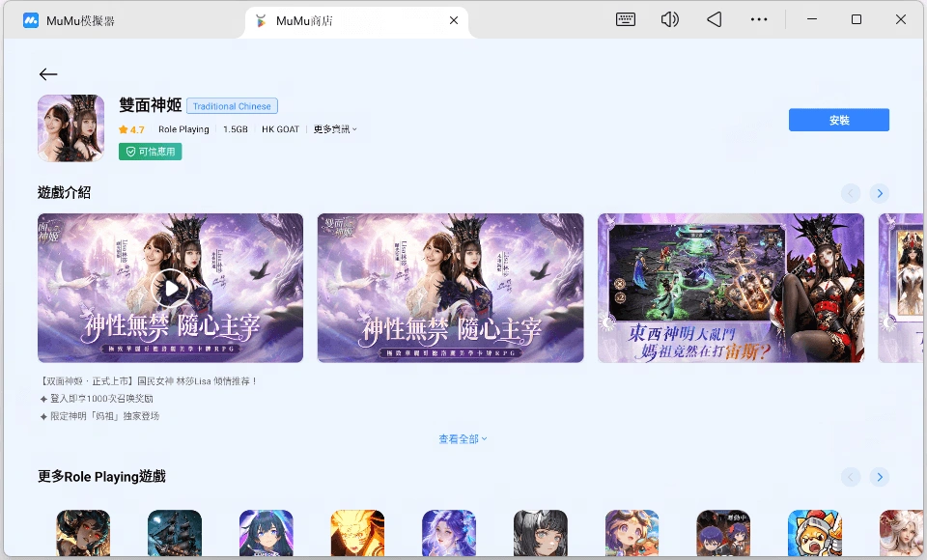
Task: Minimize the MuMu window
Action: click(812, 19)
